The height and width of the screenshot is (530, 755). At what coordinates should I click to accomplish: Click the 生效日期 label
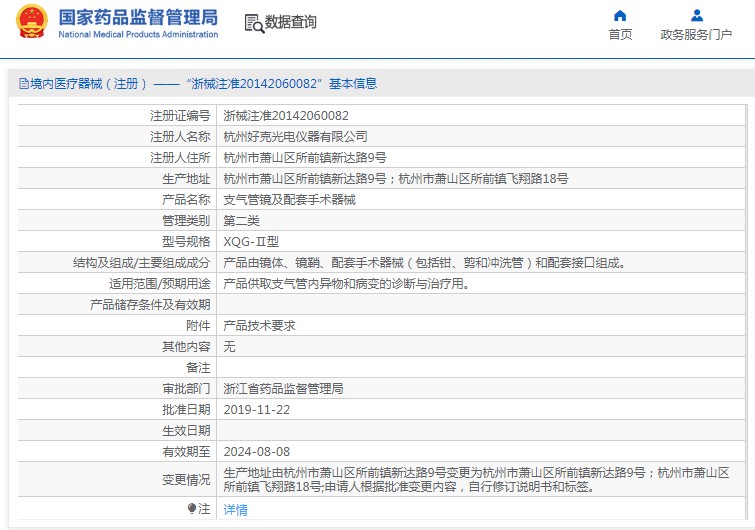coord(186,430)
